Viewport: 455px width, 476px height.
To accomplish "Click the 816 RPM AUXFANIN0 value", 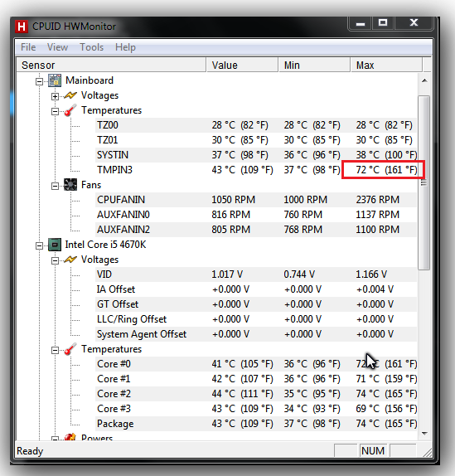I will [x=231, y=215].
